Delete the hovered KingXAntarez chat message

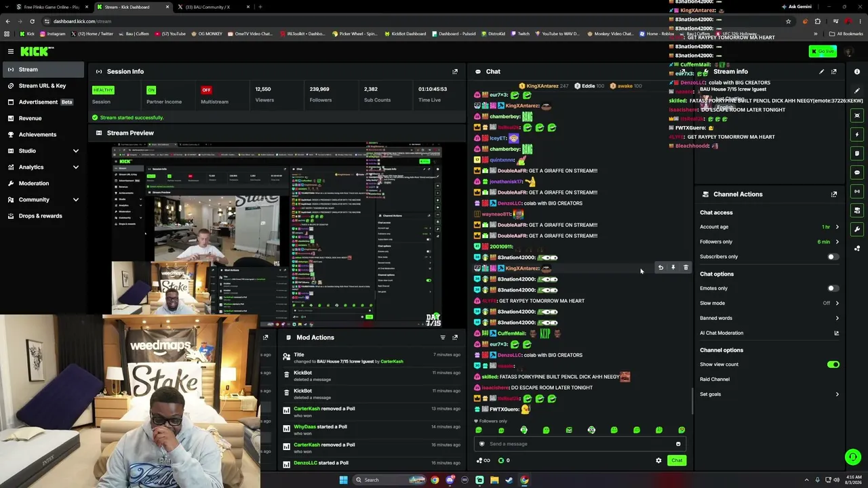click(x=686, y=268)
